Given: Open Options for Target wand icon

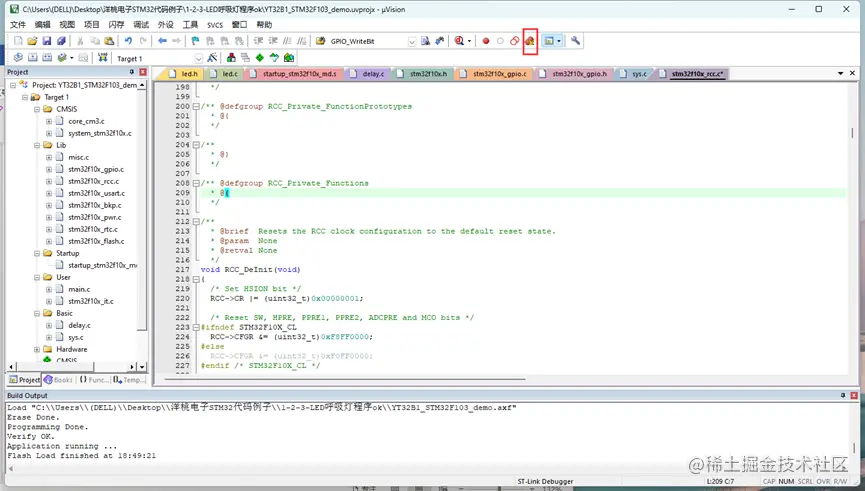Looking at the screenshot, I should [x=212, y=57].
